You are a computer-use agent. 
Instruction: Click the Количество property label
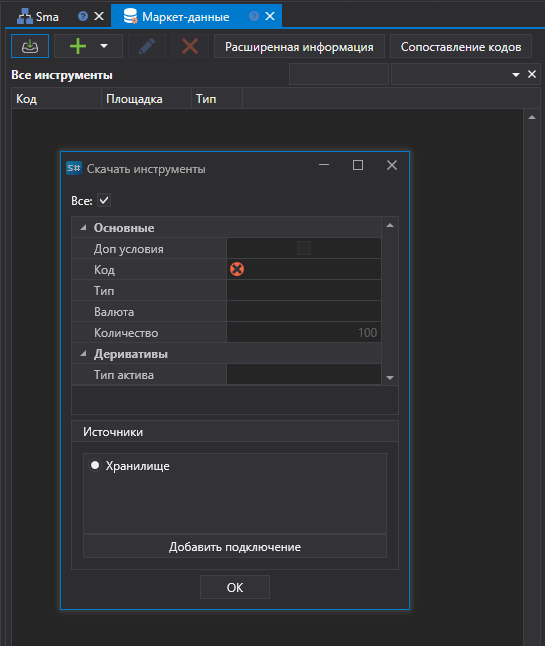point(126,333)
